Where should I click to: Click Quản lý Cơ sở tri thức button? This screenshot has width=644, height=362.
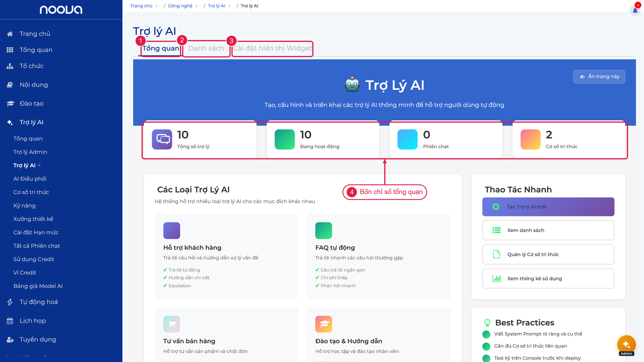548,255
